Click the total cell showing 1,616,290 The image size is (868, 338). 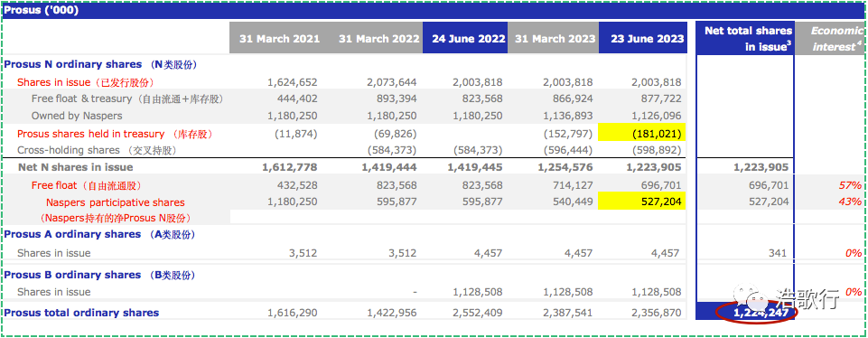point(293,313)
